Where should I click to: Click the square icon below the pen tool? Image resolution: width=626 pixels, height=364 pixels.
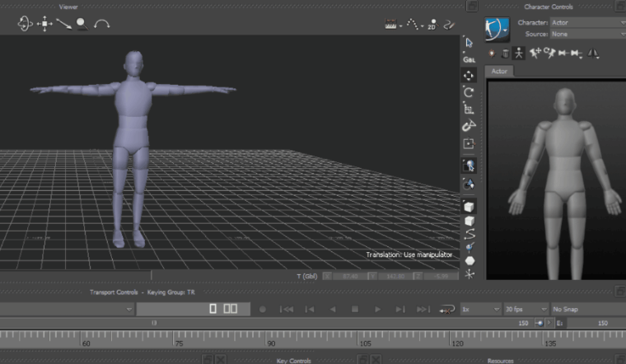469,143
